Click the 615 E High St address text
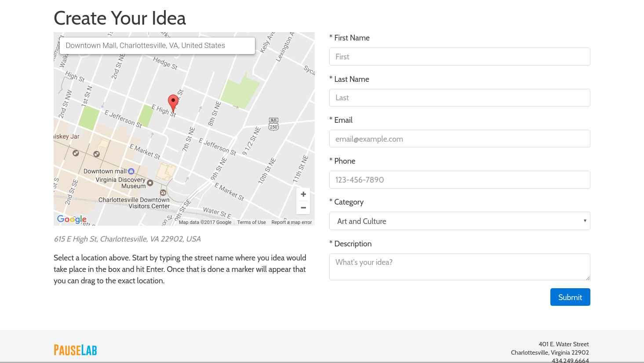Image resolution: width=644 pixels, height=363 pixels. click(x=127, y=239)
